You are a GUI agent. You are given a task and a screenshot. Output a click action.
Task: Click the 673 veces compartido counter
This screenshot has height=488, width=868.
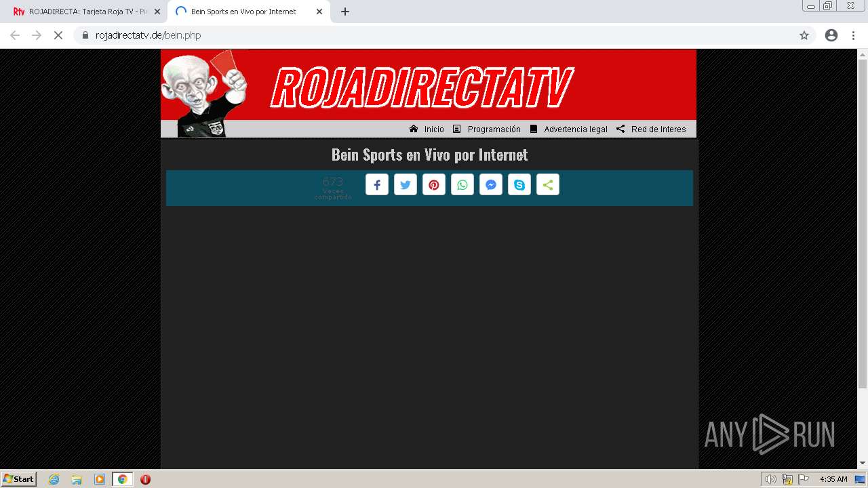pyautogui.click(x=333, y=188)
